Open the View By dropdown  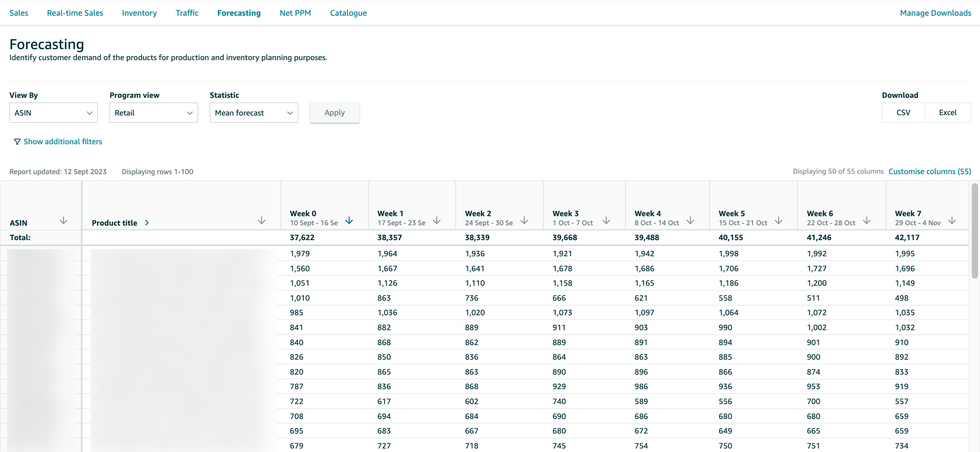(53, 112)
